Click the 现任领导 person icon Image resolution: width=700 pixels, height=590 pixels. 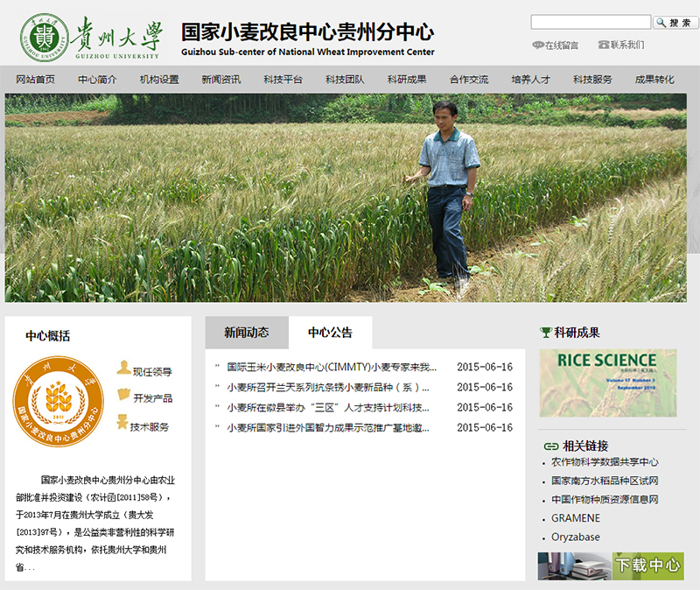123,369
